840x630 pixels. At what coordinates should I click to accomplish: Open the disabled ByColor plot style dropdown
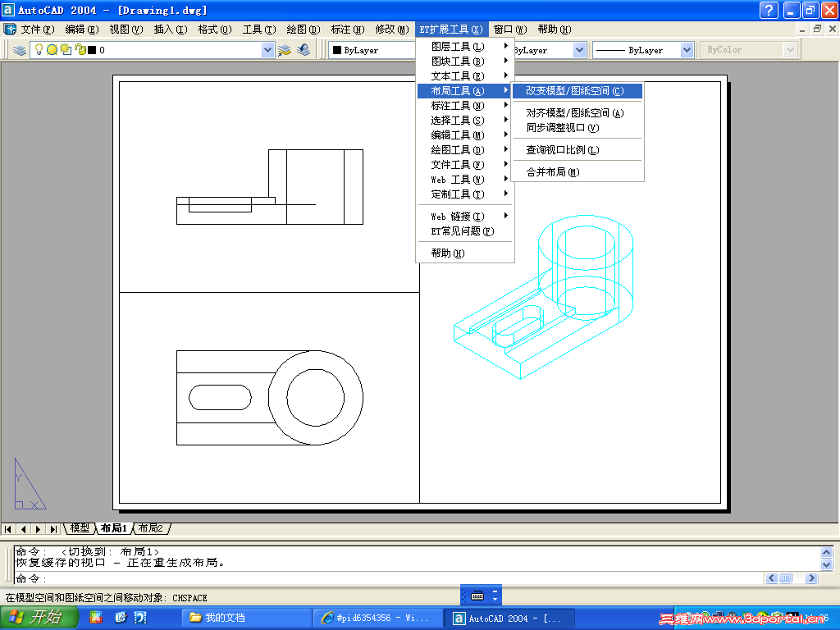[790, 50]
